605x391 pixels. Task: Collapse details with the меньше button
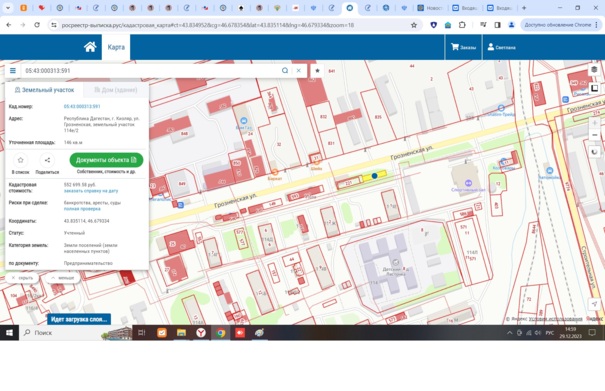pos(63,278)
